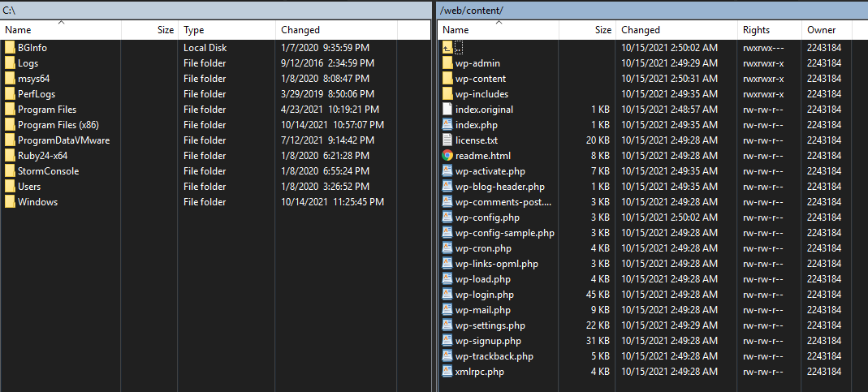Click the xmlrpc.php file icon
Viewport: 868px width, 392px height.
[447, 372]
